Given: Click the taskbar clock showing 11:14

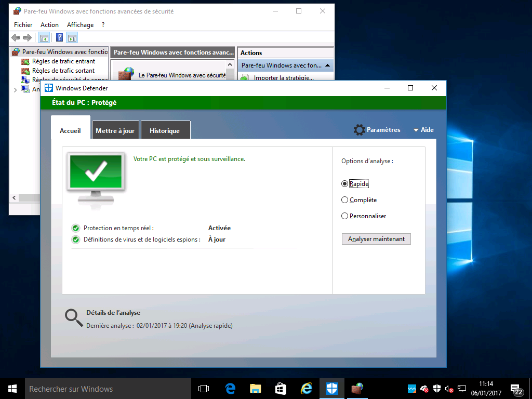Looking at the screenshot, I should tap(486, 389).
